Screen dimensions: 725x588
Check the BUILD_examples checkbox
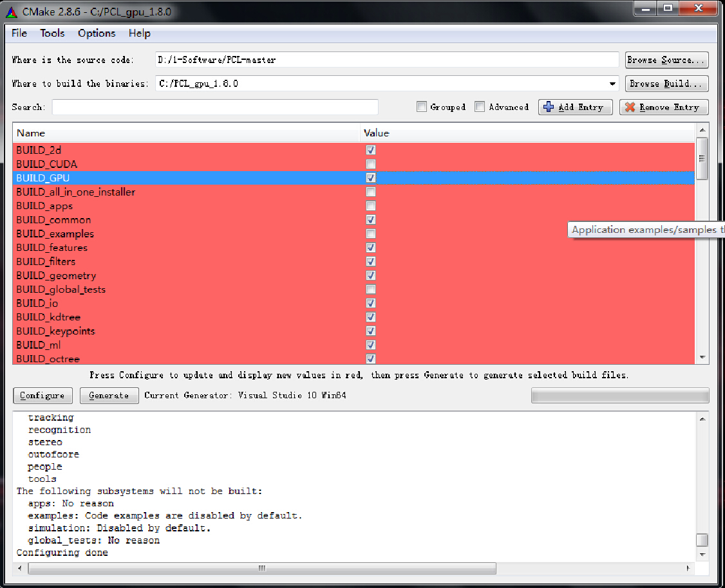pyautogui.click(x=371, y=234)
